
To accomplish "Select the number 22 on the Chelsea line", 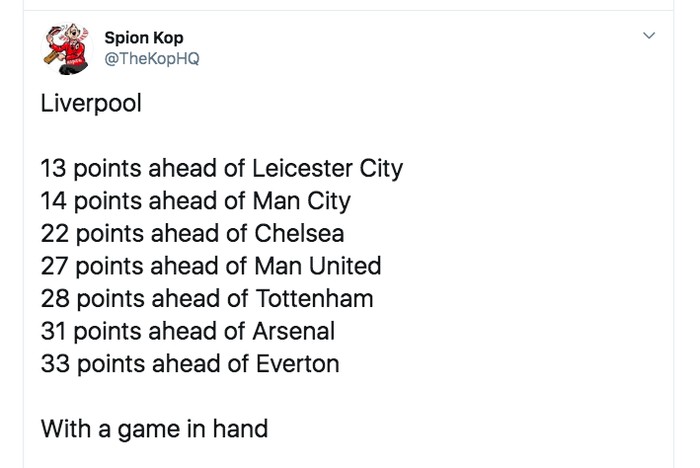I will (x=55, y=234).
